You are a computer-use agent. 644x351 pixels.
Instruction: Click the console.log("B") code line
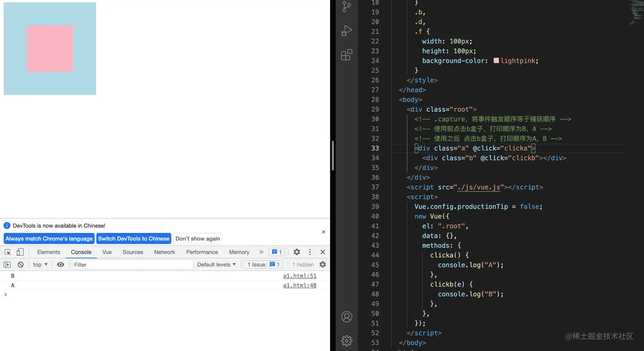[471, 294]
